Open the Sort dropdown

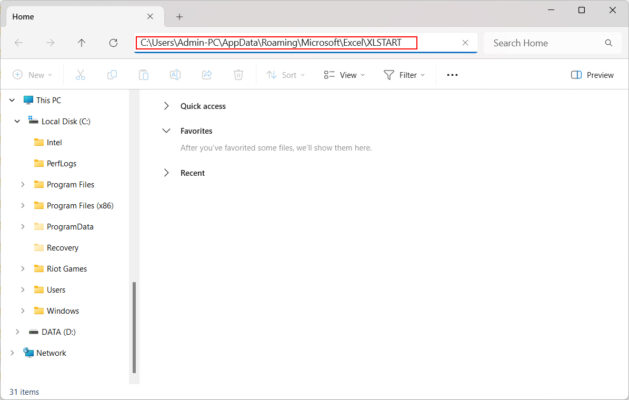pos(287,75)
